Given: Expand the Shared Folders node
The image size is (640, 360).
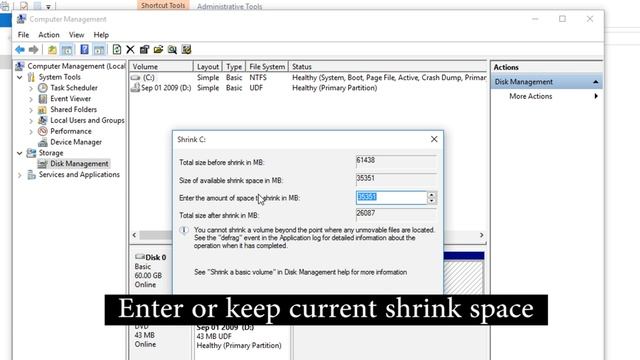Looking at the screenshot, I should (x=31, y=109).
